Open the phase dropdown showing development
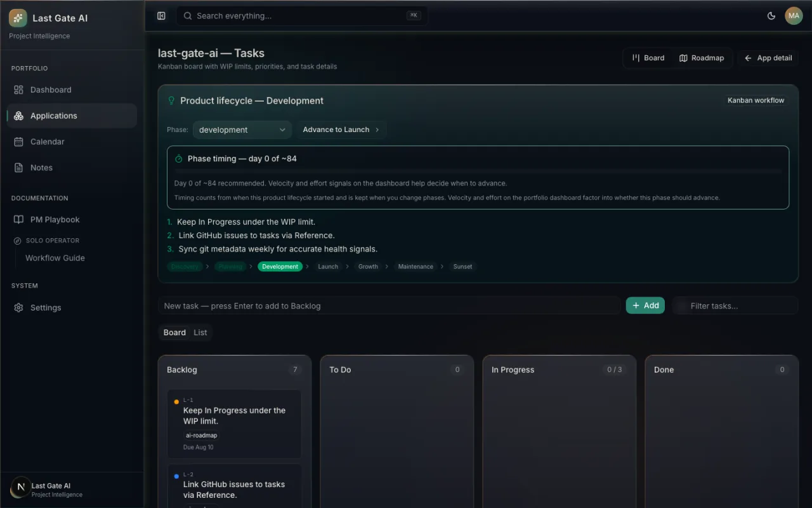The width and height of the screenshot is (812, 508). (x=242, y=130)
